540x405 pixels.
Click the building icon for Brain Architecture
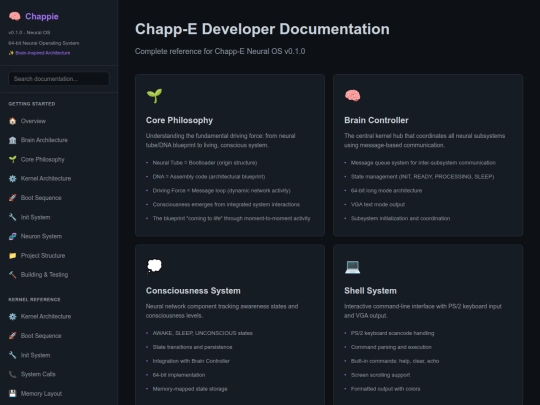click(x=13, y=140)
